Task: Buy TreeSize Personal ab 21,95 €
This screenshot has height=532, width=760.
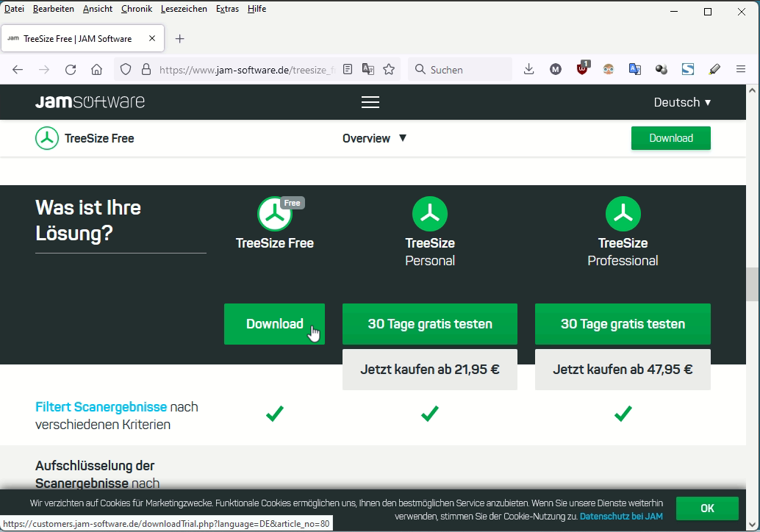Action: click(430, 370)
